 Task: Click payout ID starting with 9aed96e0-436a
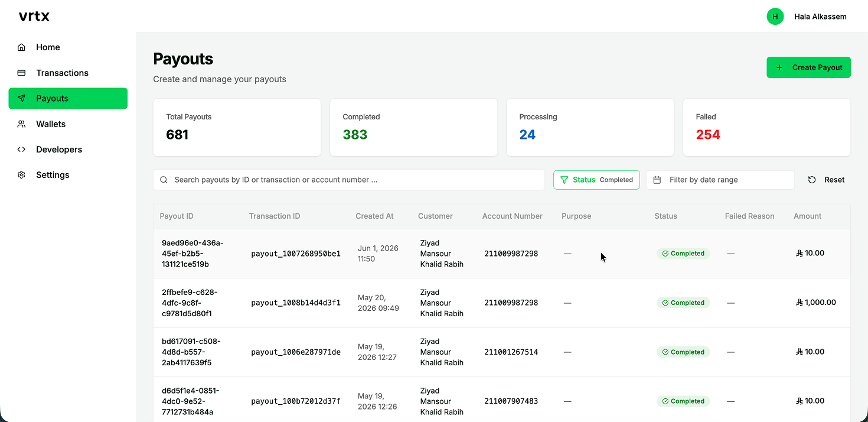[192, 254]
